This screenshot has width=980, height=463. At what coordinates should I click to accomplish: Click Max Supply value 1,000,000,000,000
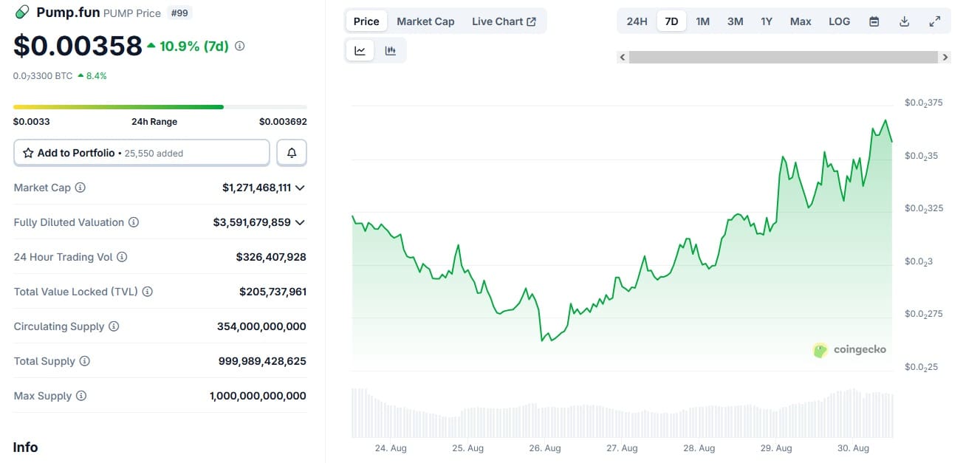pos(258,396)
